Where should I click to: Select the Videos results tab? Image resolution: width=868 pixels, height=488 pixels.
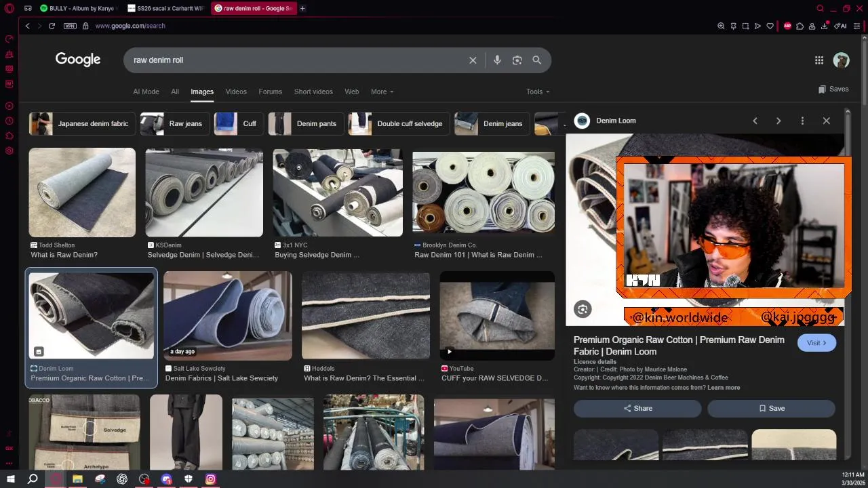click(x=236, y=91)
